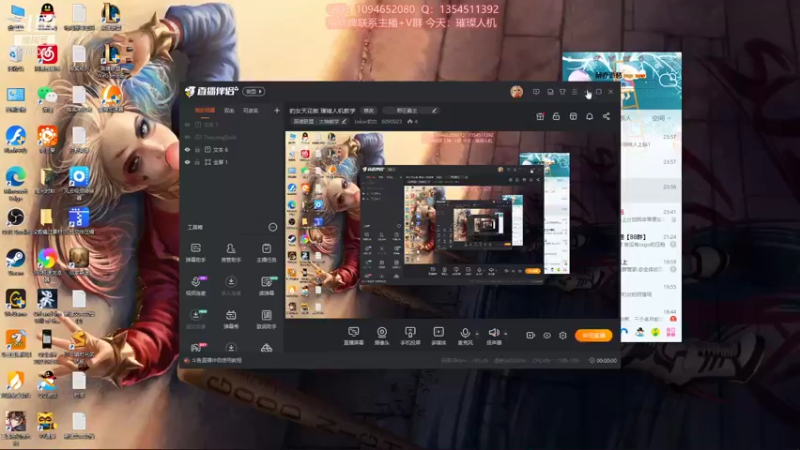Open the 斗鱼直播伴侣 tutorial link in the status bar
The height and width of the screenshot is (450, 800).
coord(216,360)
